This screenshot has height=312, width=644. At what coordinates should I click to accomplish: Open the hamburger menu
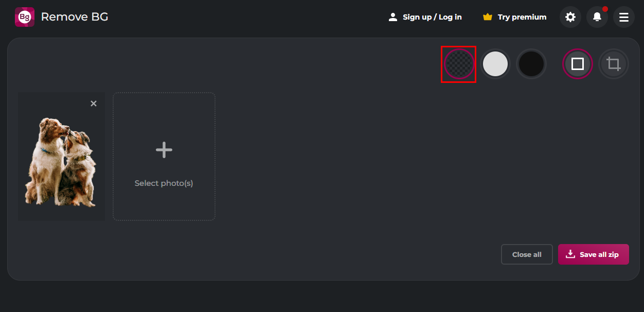coord(623,17)
